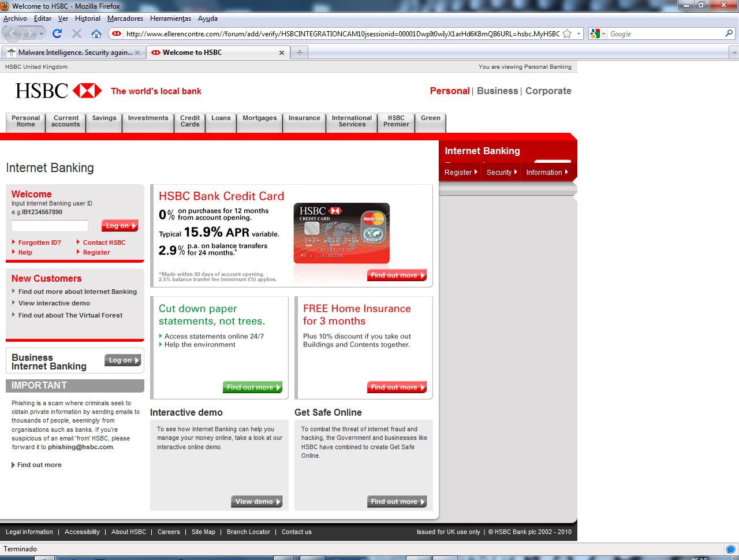Switch to the Business section link
This screenshot has height=560, width=739.
click(x=497, y=91)
